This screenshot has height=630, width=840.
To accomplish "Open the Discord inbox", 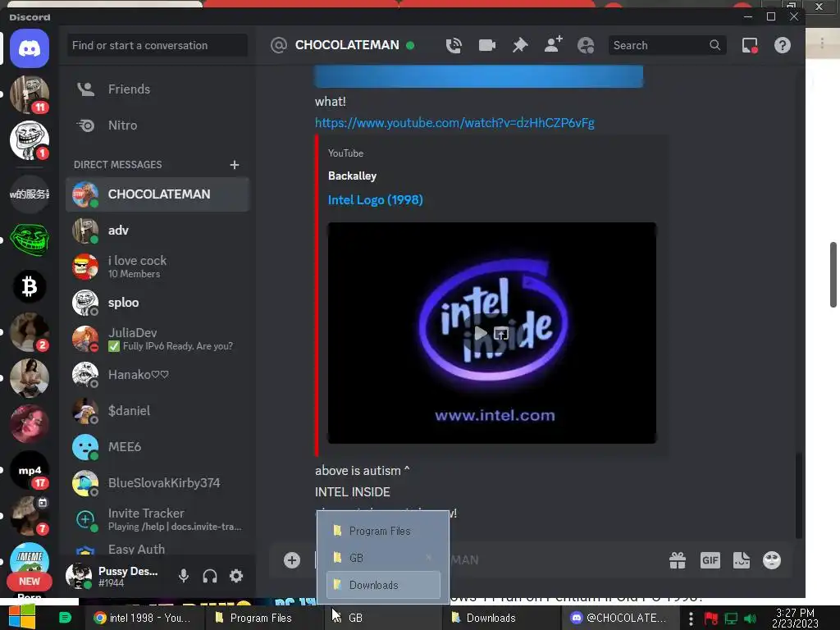I will (x=750, y=46).
